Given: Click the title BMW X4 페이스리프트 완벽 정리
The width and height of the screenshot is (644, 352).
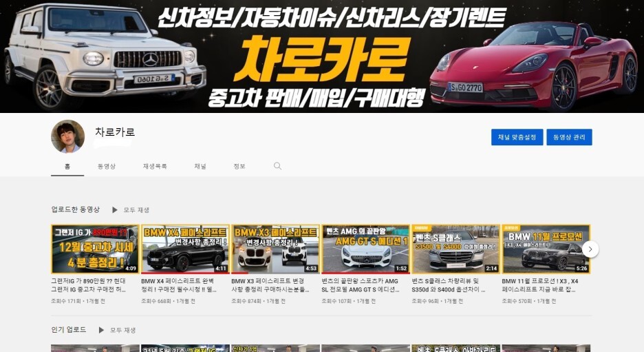Looking at the screenshot, I should [179, 285].
